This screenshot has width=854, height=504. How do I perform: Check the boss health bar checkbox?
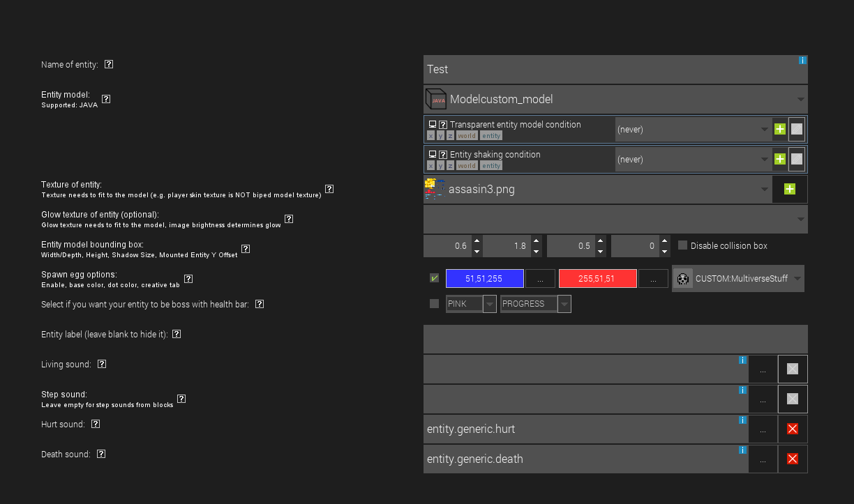pos(433,303)
